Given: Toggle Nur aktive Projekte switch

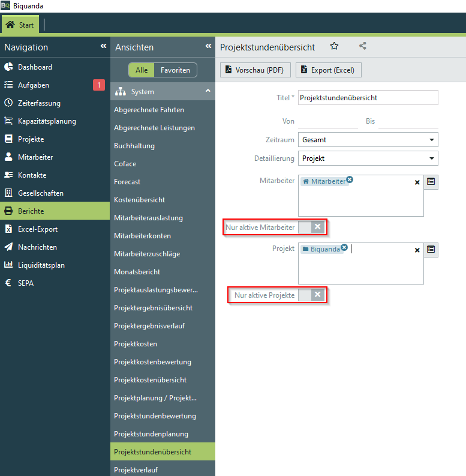Looking at the screenshot, I should pyautogui.click(x=311, y=295).
